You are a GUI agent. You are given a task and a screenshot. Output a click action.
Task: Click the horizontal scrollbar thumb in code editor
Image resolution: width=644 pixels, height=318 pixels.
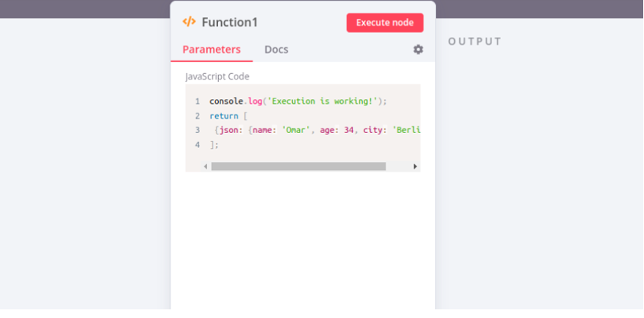298,166
